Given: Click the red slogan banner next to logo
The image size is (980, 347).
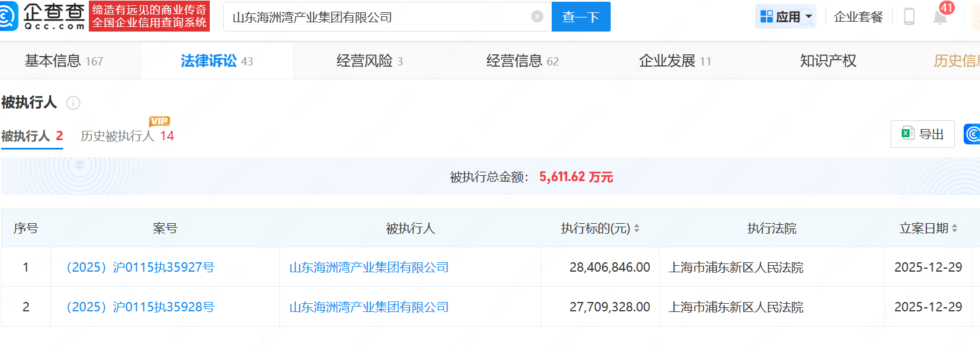Looking at the screenshot, I should pyautogui.click(x=149, y=16).
